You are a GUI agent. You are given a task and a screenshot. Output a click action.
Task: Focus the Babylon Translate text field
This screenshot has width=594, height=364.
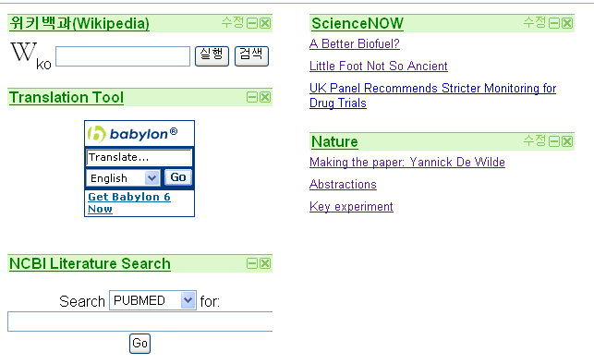point(139,157)
